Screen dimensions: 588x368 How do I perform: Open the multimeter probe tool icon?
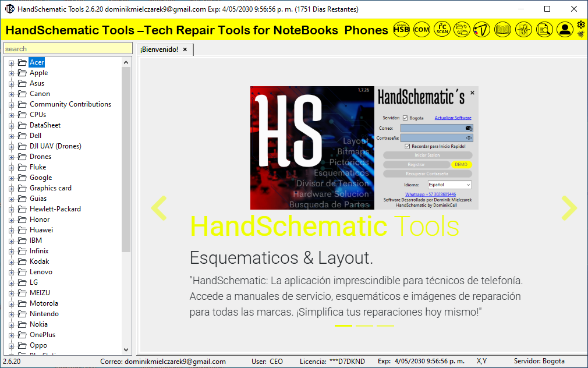pyautogui.click(x=482, y=29)
